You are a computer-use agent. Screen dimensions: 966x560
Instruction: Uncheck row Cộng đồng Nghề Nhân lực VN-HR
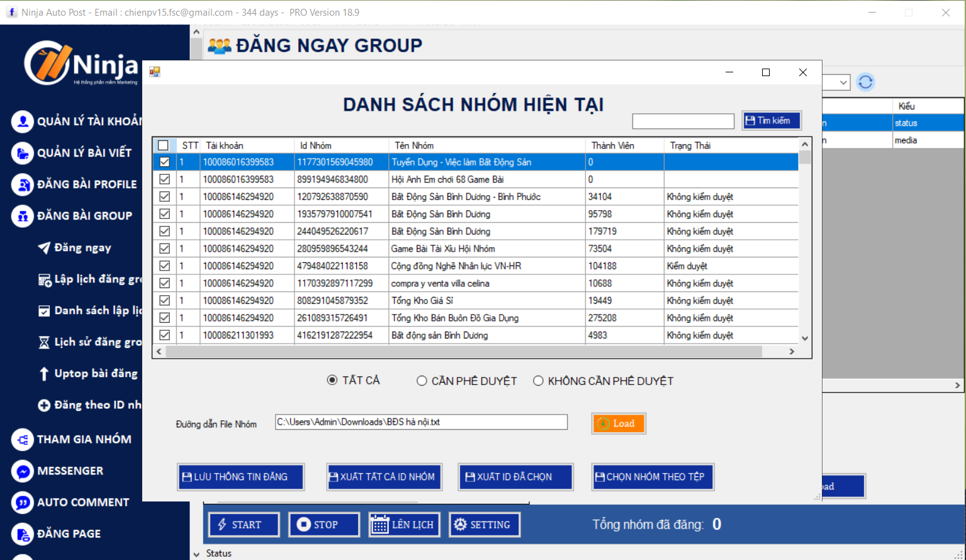tap(164, 266)
